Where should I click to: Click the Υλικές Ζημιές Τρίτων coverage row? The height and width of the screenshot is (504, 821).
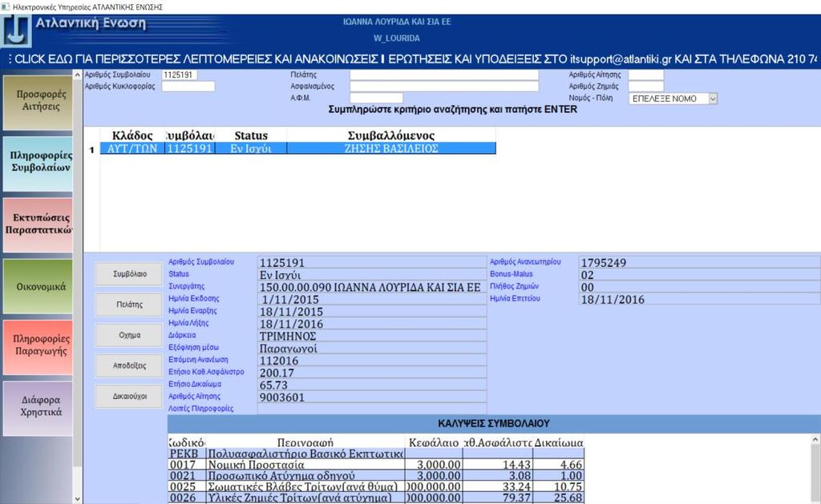(376, 498)
